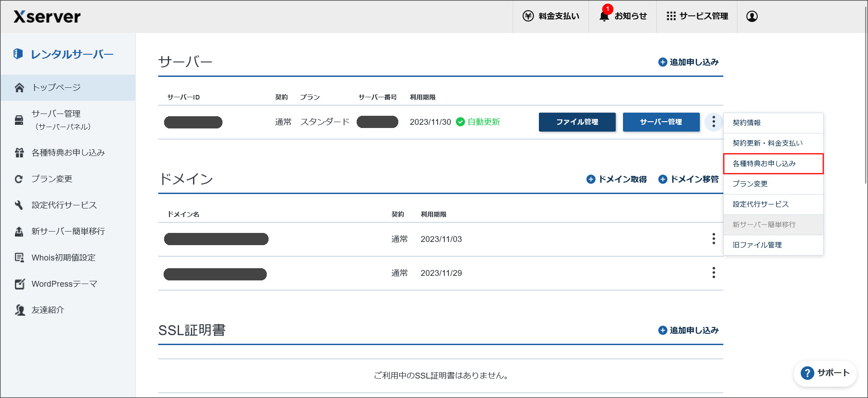868x398 pixels.
Task: Click the Xserver logo
Action: coord(47,17)
